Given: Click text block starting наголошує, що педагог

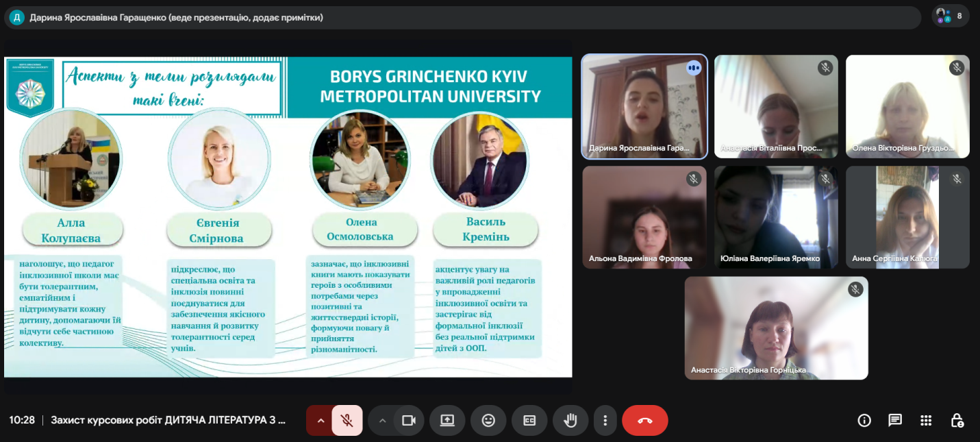Looking at the screenshot, I should pos(70,303).
